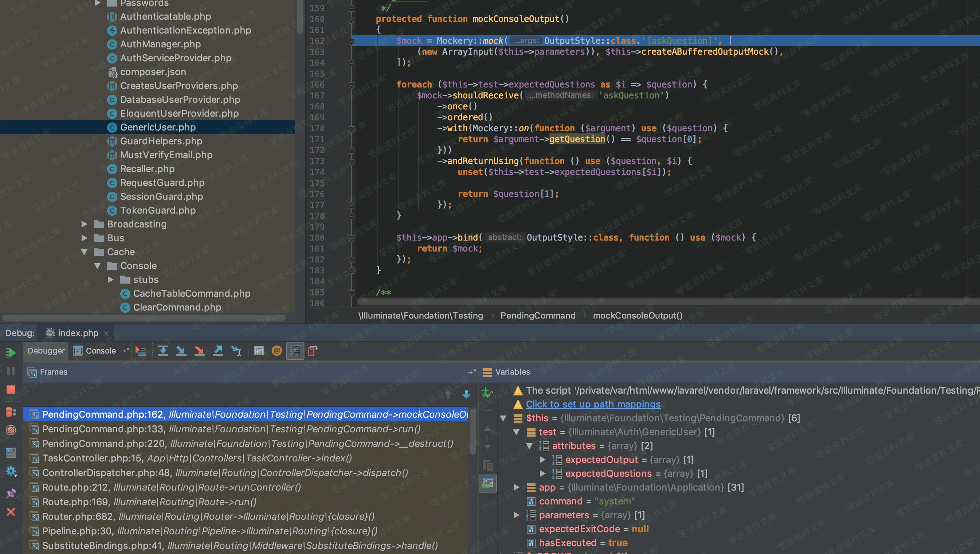Expand the expectedQuestions array
This screenshot has height=554, width=980.
[x=542, y=474]
